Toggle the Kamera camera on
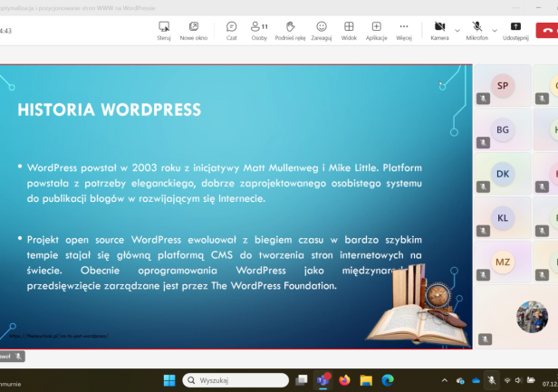 438,31
